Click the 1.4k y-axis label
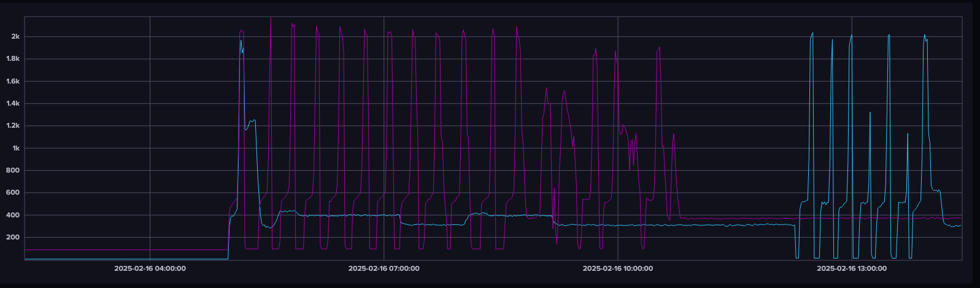The image size is (980, 288). pyautogui.click(x=14, y=104)
